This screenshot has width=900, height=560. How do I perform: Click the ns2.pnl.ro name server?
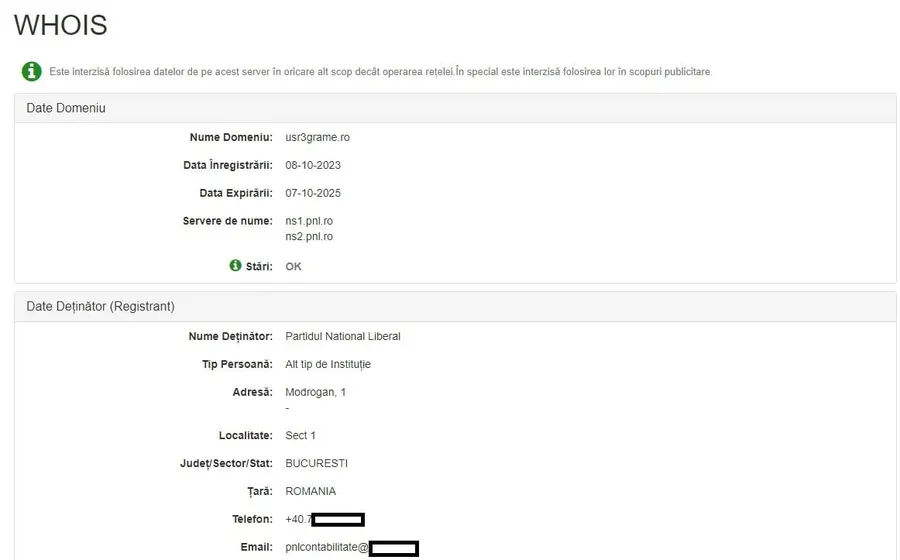(309, 236)
